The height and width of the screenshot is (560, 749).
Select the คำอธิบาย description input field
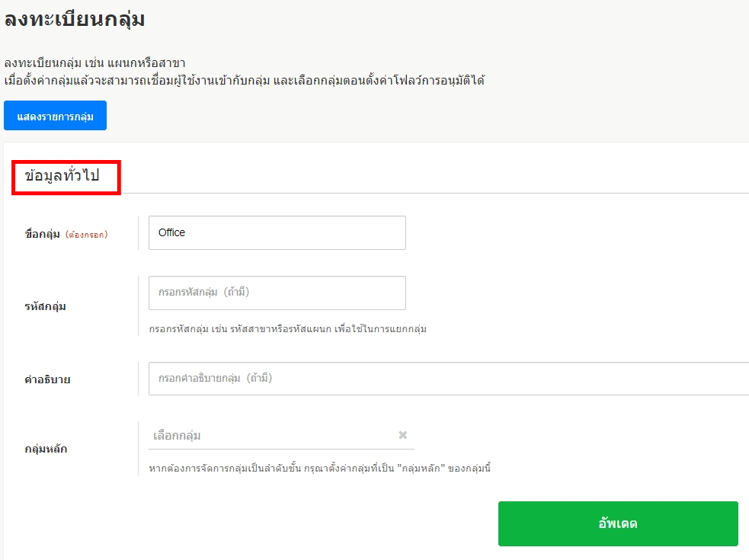pyautogui.click(x=448, y=378)
